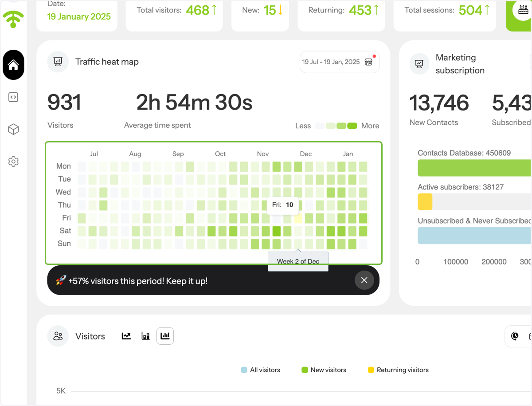532x406 pixels.
Task: Click the 'Average time spent' caption
Action: tap(157, 125)
